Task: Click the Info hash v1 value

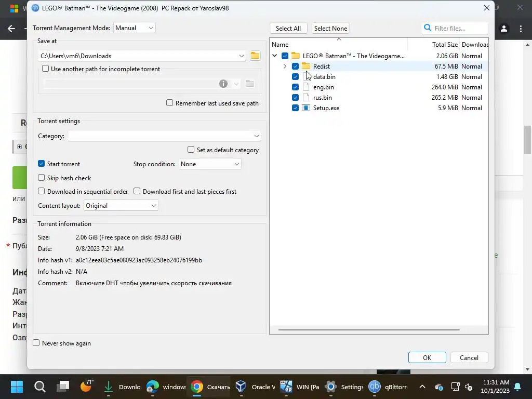Action: [139, 260]
